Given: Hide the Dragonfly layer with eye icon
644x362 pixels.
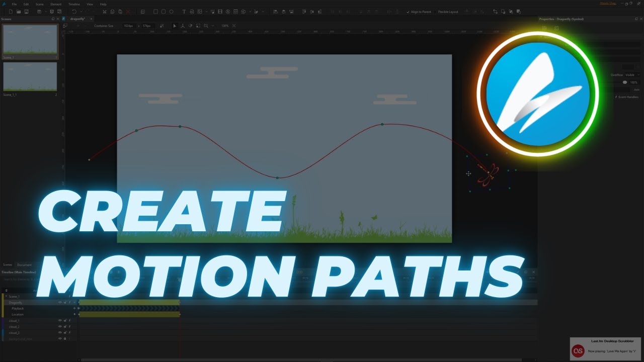Looking at the screenshot, I should click(x=60, y=302).
